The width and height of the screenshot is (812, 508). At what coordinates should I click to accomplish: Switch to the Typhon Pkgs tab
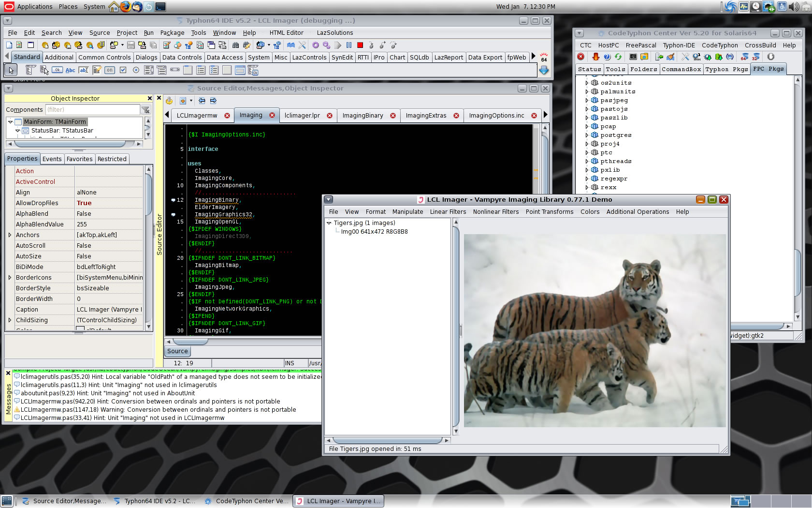(x=726, y=69)
